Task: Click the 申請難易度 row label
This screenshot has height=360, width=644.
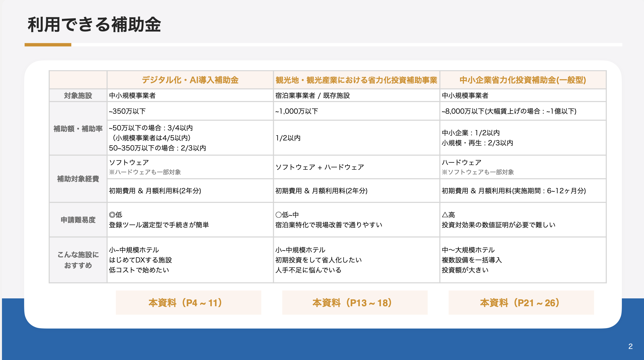Action: click(x=78, y=220)
